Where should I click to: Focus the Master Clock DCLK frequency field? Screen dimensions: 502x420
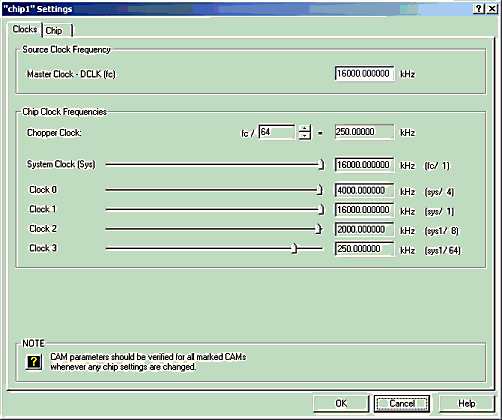tap(364, 73)
